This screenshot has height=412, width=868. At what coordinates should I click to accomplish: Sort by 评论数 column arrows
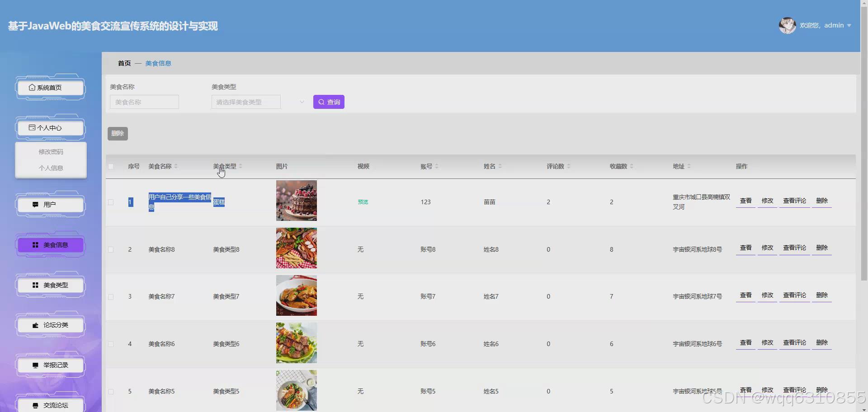tap(569, 166)
